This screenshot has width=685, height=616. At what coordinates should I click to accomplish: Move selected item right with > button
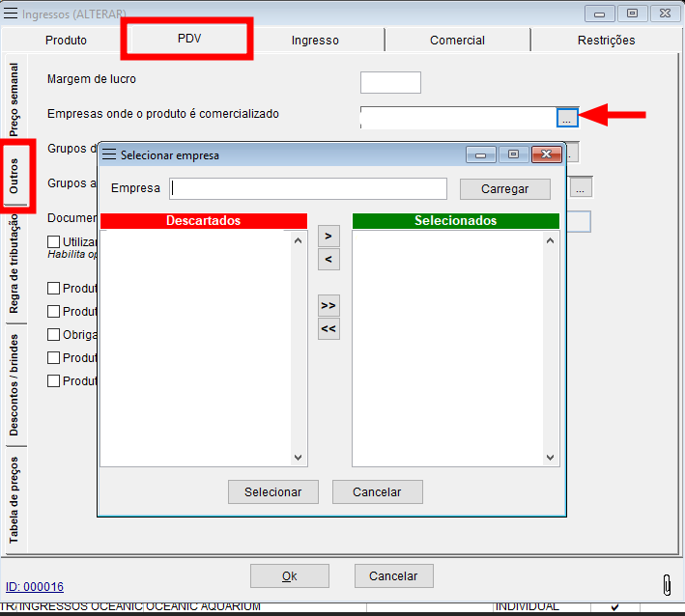328,237
